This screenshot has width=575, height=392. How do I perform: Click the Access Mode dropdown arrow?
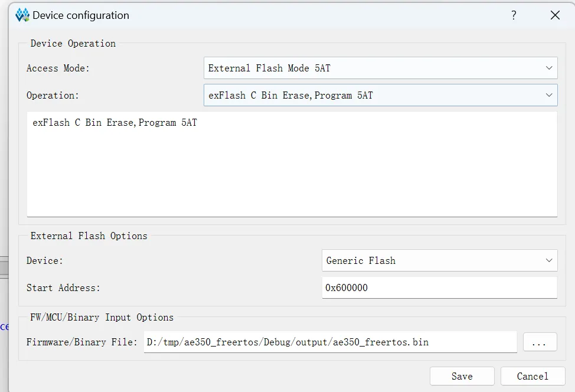pos(549,68)
